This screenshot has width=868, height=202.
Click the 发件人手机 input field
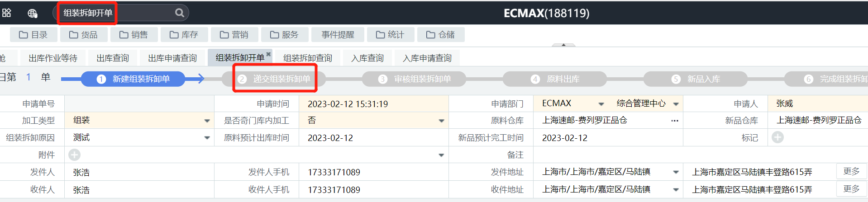coord(373,172)
